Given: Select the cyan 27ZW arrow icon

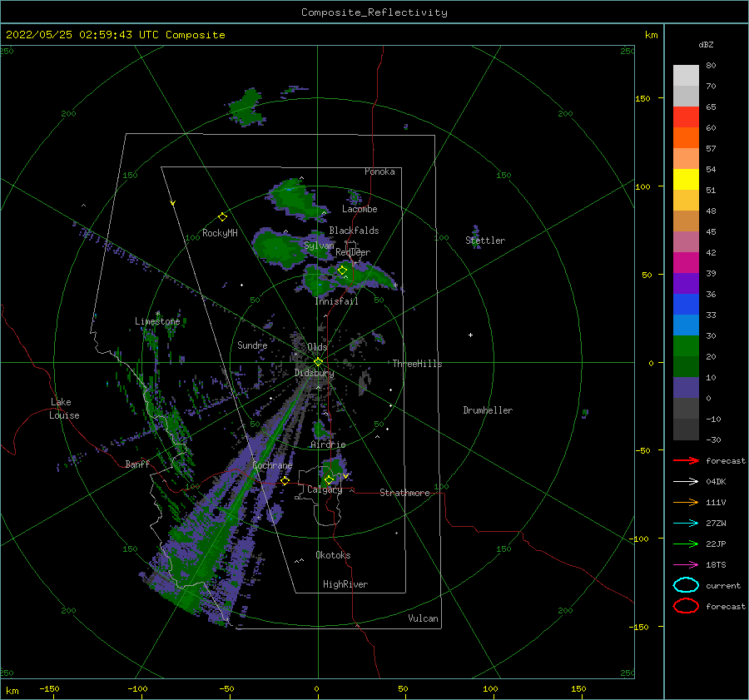Looking at the screenshot, I should 686,524.
